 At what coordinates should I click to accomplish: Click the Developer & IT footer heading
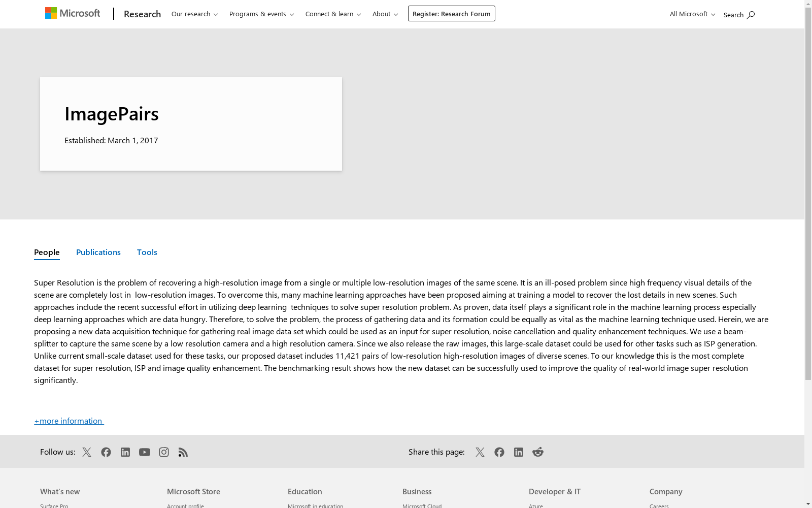click(555, 491)
